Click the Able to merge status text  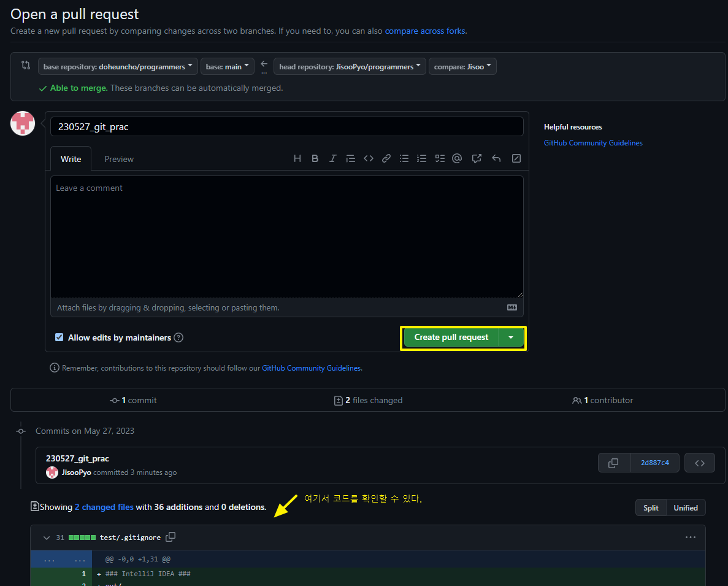pyautogui.click(x=79, y=88)
